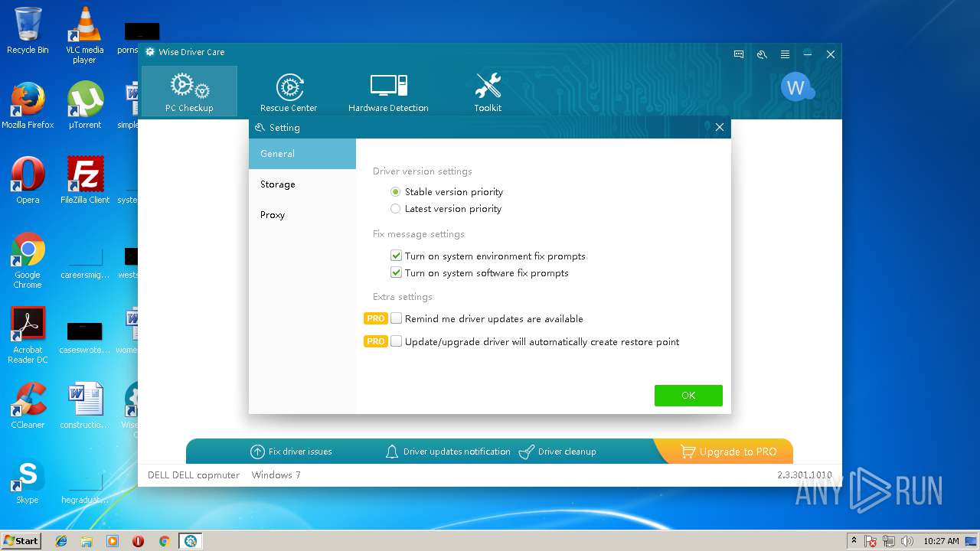Select the Storage settings tab
The image size is (980, 551).
point(302,184)
